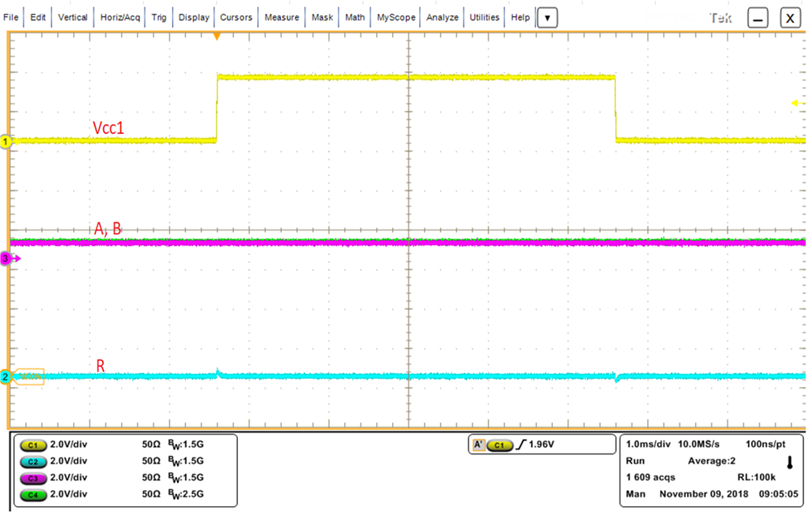Click the orange trigger position marker above graticule
The height and width of the screenshot is (516, 812).
tap(218, 36)
